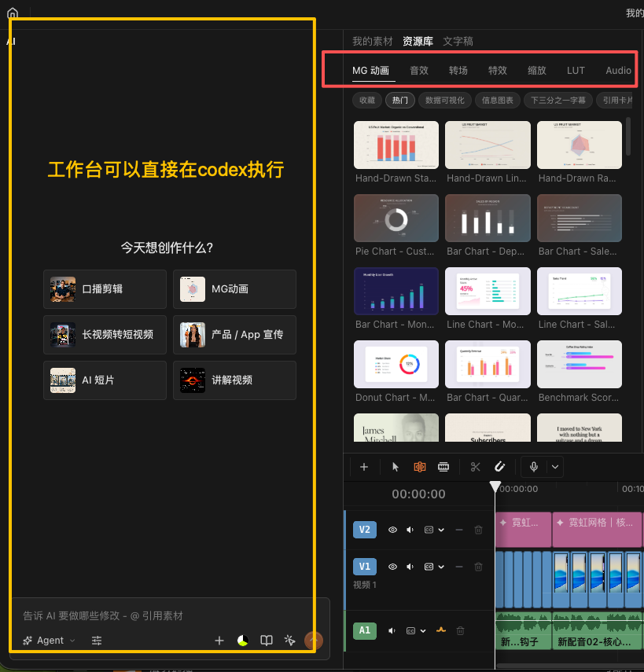Click the A1 track orange auto-ducking icon

tap(441, 630)
